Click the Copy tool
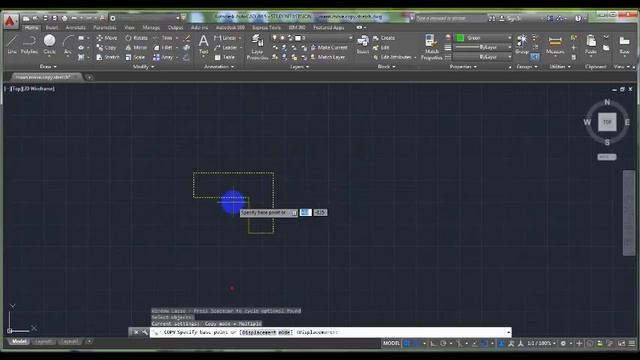Viewport: 640px width, 360px height. pos(107,48)
